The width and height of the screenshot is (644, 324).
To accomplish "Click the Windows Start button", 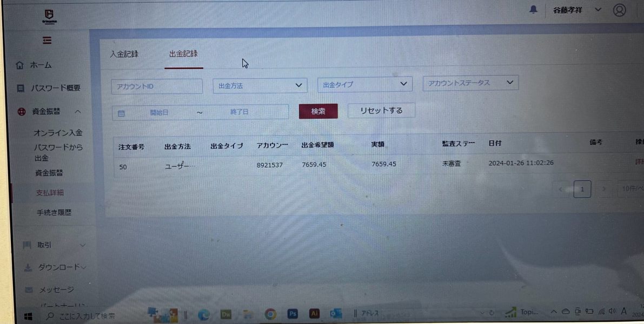I will click(x=28, y=316).
